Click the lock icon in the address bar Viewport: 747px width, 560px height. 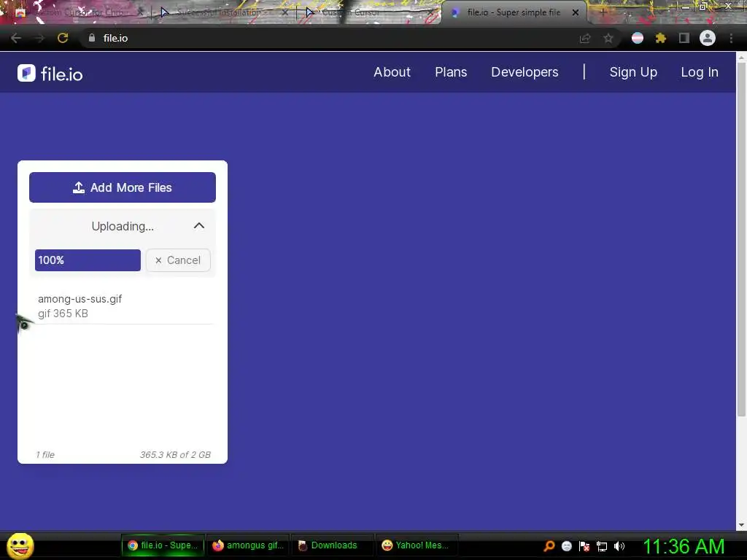point(92,38)
